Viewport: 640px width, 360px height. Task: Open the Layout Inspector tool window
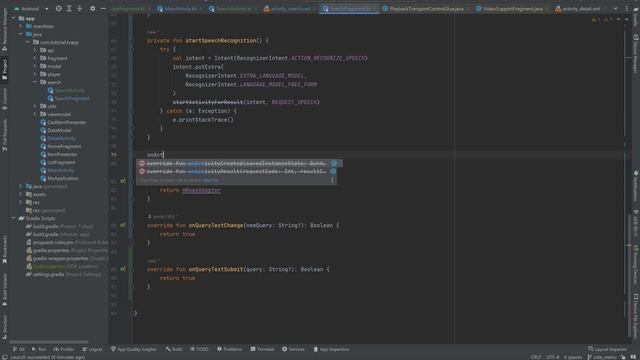coord(607,349)
